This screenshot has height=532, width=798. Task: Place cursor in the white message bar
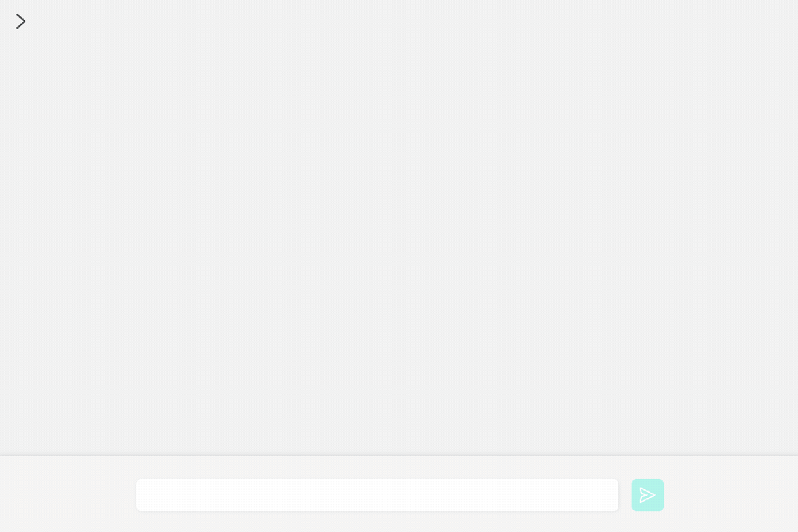click(377, 495)
